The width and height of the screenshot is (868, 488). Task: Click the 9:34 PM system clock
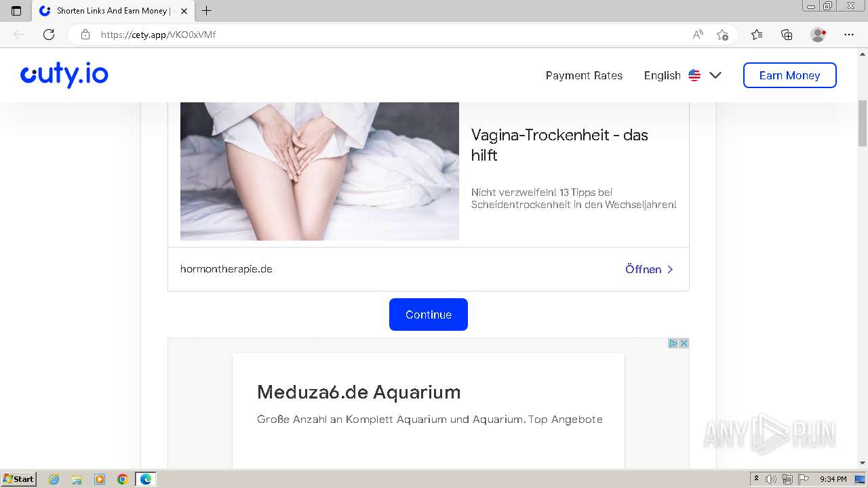click(x=833, y=479)
